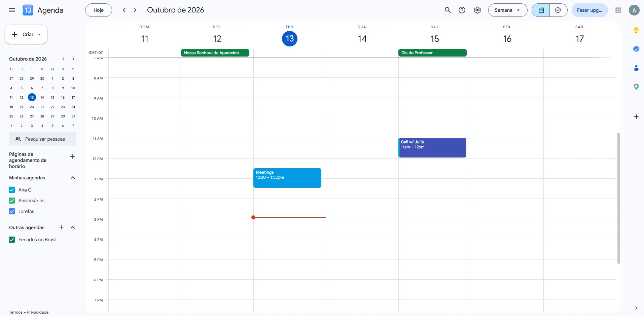The width and height of the screenshot is (644, 316).
Task: Go to next month in mini calendar
Action: coord(73,59)
